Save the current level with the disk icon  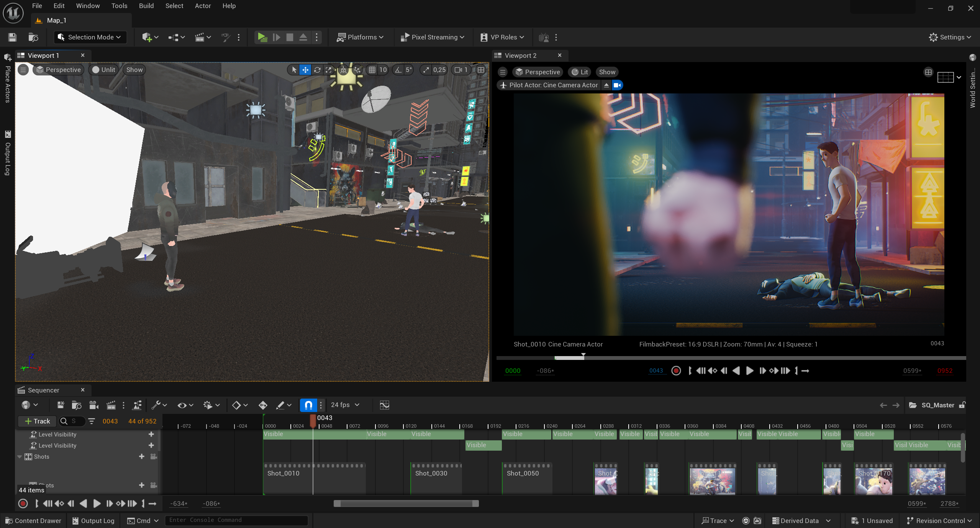pos(12,37)
